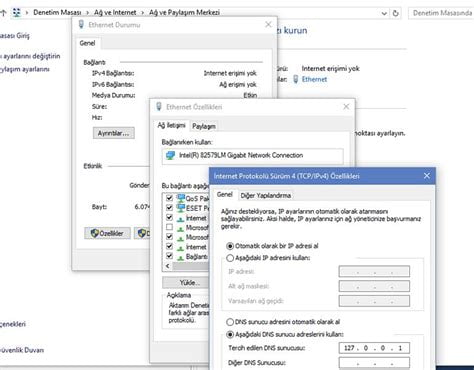Screen dimensions: 474x370
Task: Click the Ethernet Özellikleri title bar icon
Action: tap(159, 107)
